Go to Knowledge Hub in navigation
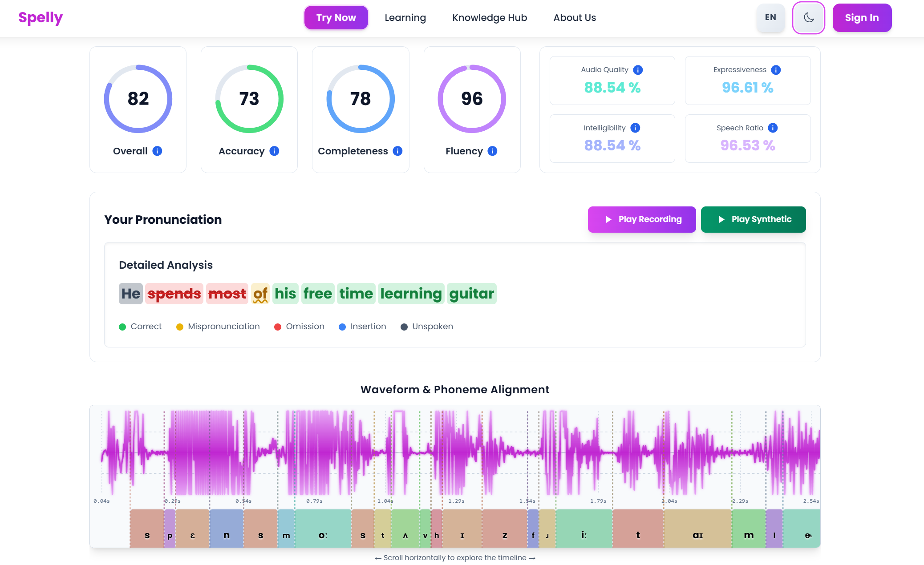Image resolution: width=924 pixels, height=565 pixels. click(x=490, y=18)
